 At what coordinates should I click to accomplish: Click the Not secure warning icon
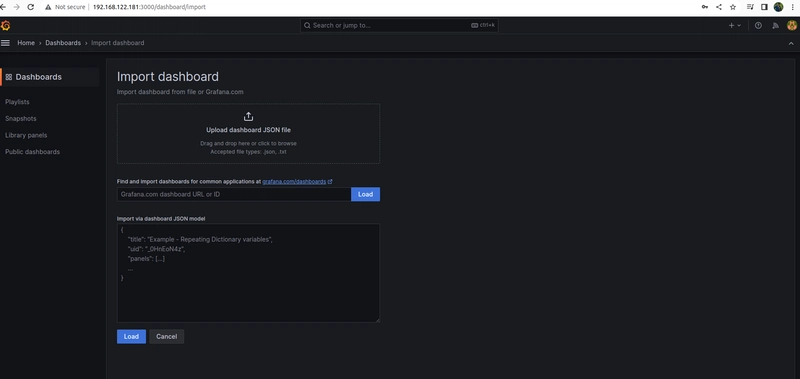coord(48,7)
